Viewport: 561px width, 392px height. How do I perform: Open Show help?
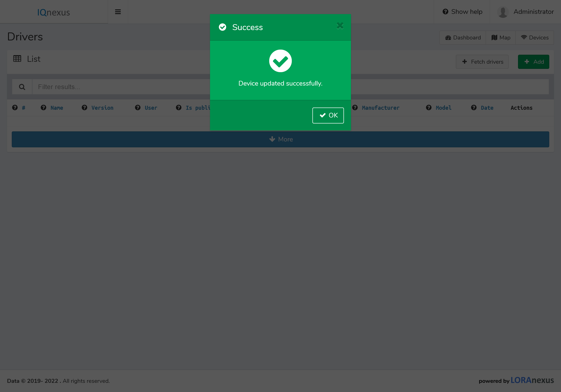click(462, 12)
